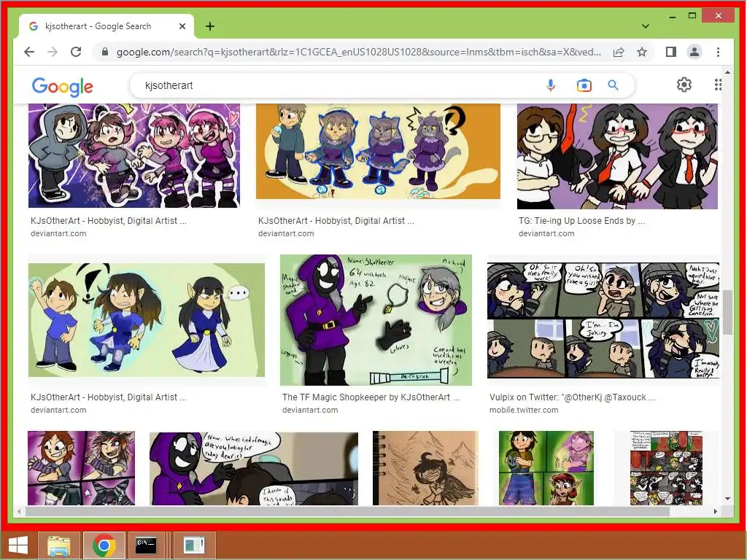Bookmark this page with star icon
747x560 pixels.
point(642,52)
